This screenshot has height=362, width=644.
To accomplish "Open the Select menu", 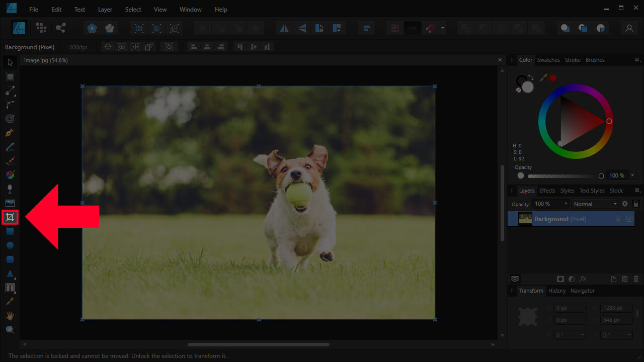I will click(x=132, y=9).
